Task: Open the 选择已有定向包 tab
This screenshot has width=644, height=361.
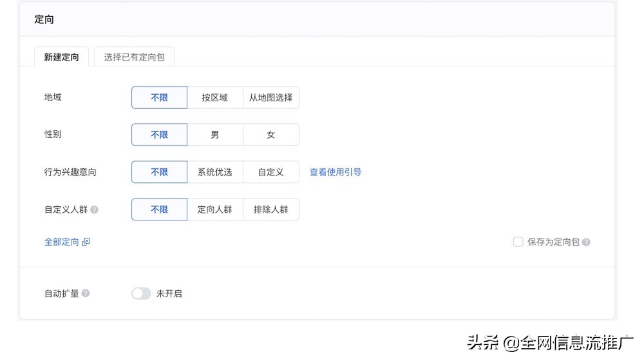Action: point(135,57)
